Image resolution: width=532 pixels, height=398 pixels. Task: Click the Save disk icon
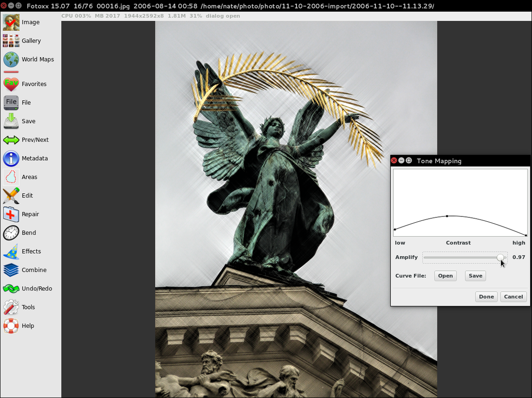pos(11,122)
